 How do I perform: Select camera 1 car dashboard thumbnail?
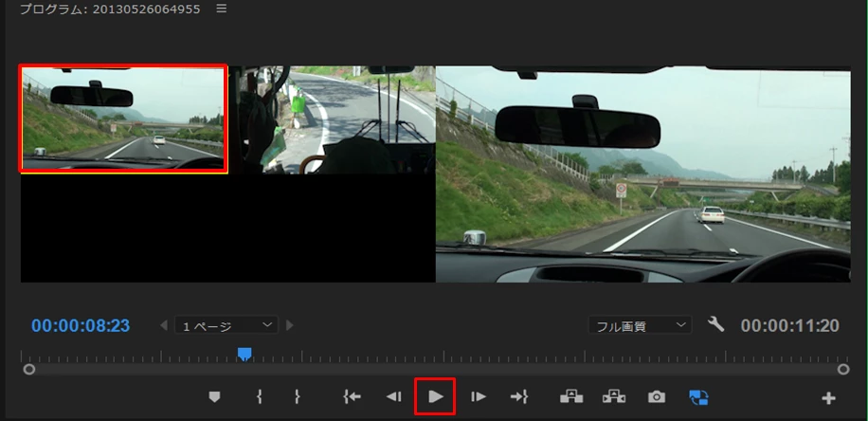click(123, 118)
